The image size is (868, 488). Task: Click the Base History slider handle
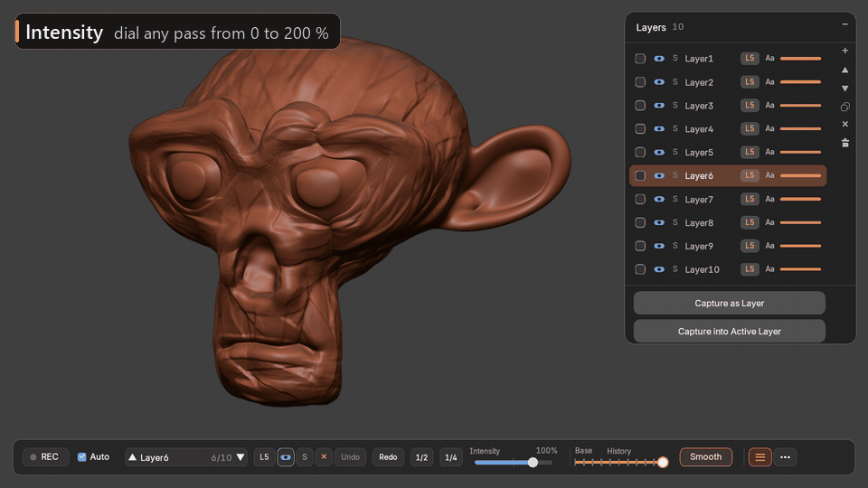pos(663,462)
